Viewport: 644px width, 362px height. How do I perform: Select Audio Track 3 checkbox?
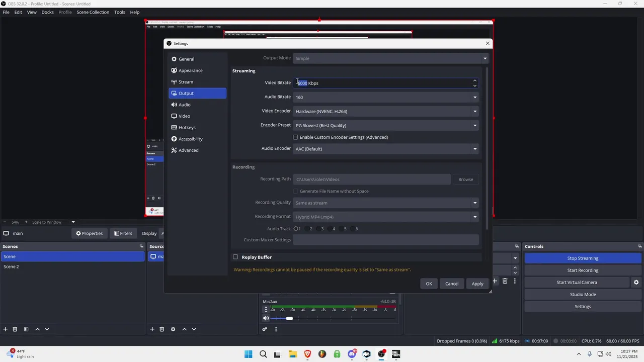[319, 229]
